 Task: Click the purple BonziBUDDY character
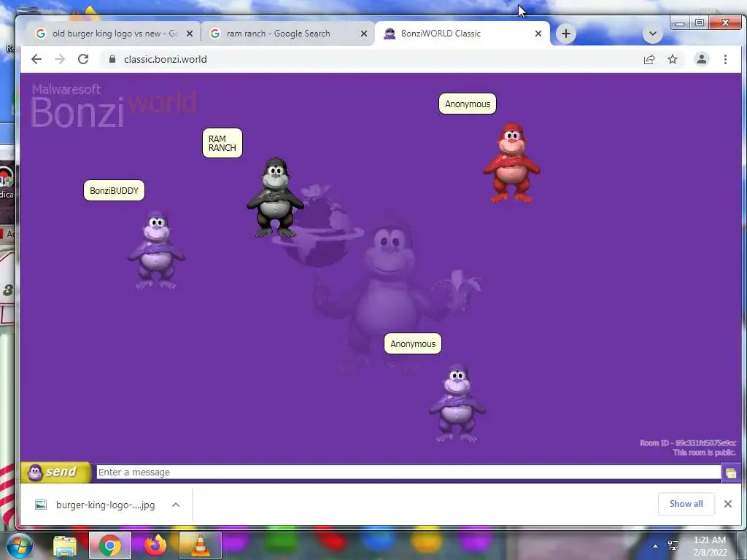pyautogui.click(x=156, y=251)
